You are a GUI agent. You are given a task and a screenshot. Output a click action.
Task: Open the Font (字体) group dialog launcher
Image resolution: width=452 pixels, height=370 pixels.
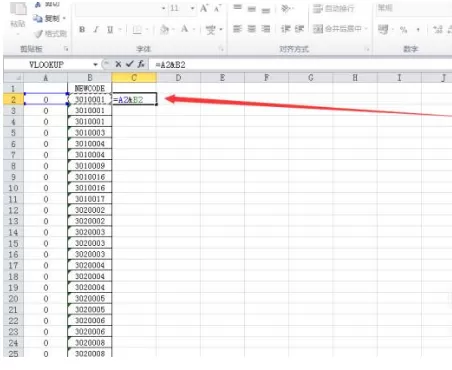pyautogui.click(x=221, y=49)
